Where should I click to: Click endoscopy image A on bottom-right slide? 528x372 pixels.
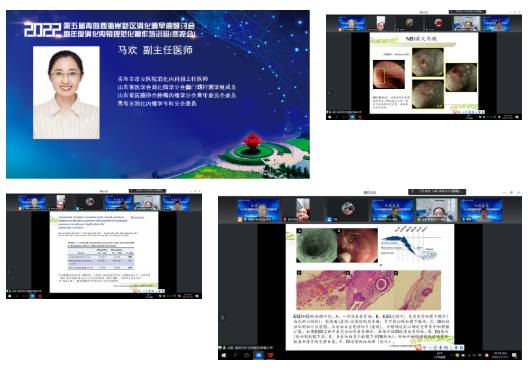coord(317,245)
